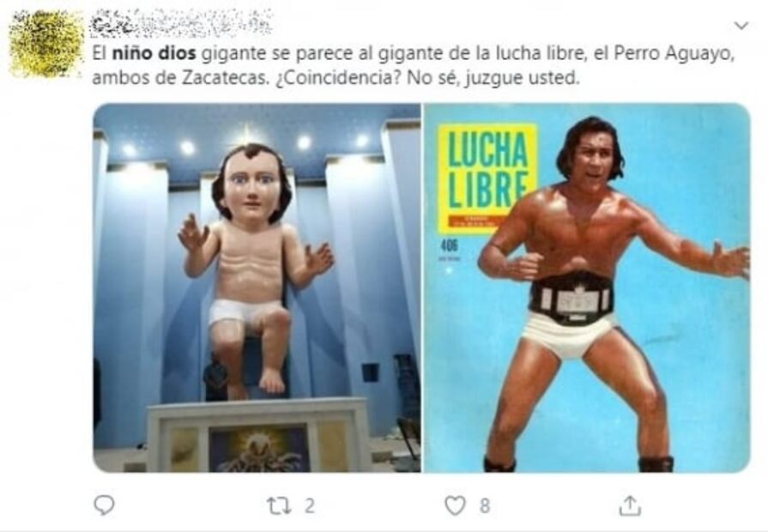The width and height of the screenshot is (768, 532).
Task: Open the blurred username of the author
Action: tap(181, 23)
